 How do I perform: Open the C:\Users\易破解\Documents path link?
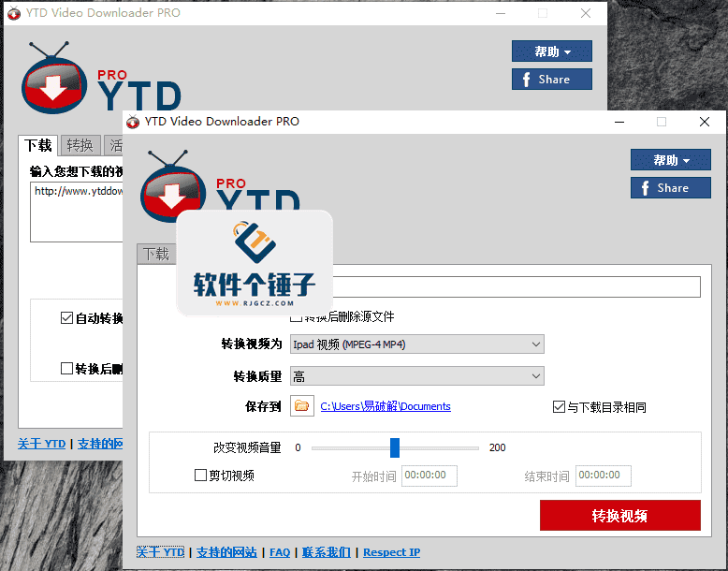click(386, 406)
